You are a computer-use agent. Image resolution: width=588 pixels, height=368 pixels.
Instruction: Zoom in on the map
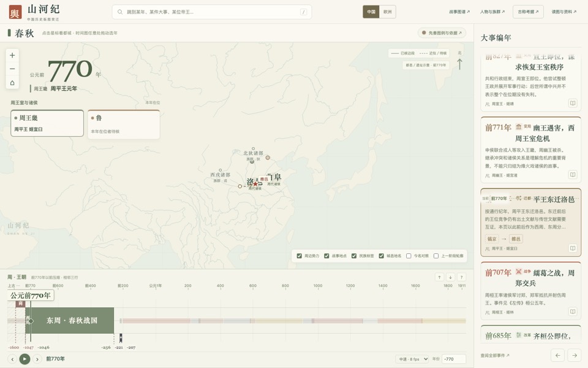(12, 55)
